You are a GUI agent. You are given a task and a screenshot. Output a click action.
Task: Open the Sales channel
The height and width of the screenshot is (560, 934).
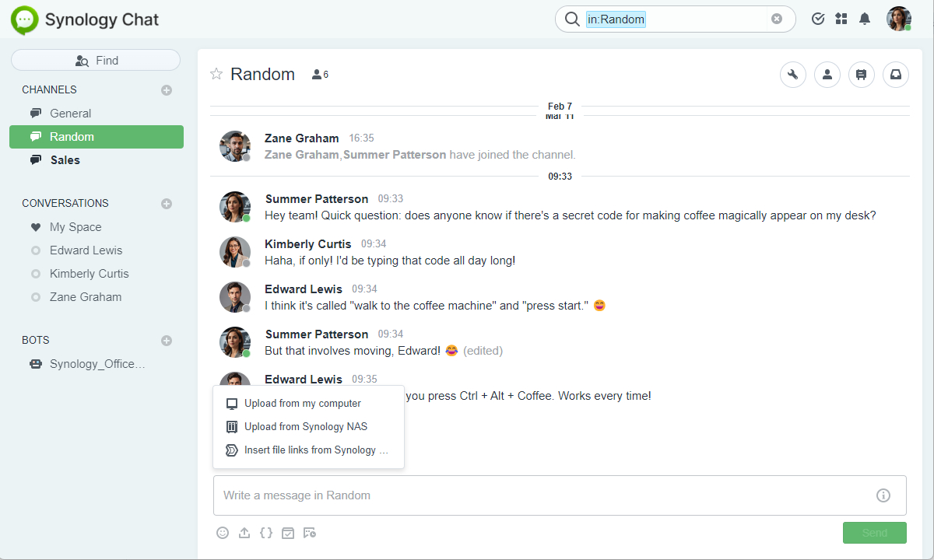tap(65, 160)
